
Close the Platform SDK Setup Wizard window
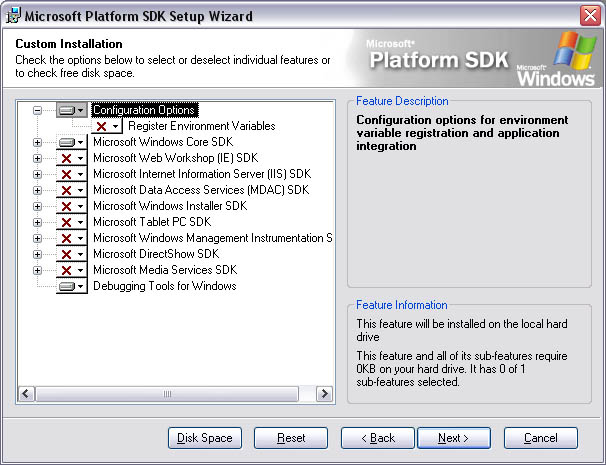pos(590,16)
